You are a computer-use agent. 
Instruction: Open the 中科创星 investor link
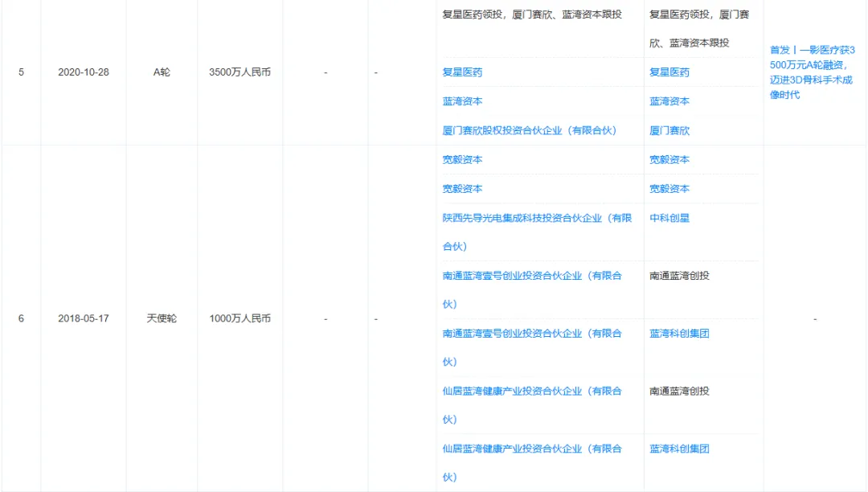(669, 218)
